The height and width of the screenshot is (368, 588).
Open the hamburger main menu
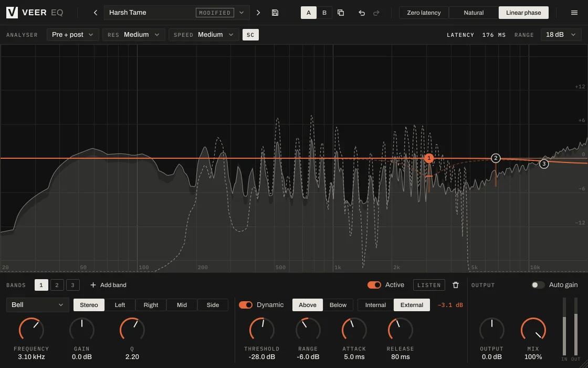click(x=574, y=13)
